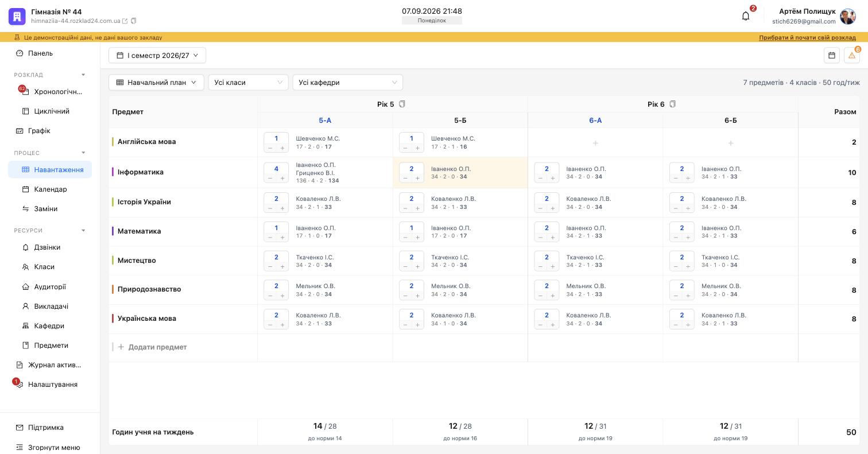Increase Математика hours for 6-А
The width and height of the screenshot is (868, 454).
[553, 237]
